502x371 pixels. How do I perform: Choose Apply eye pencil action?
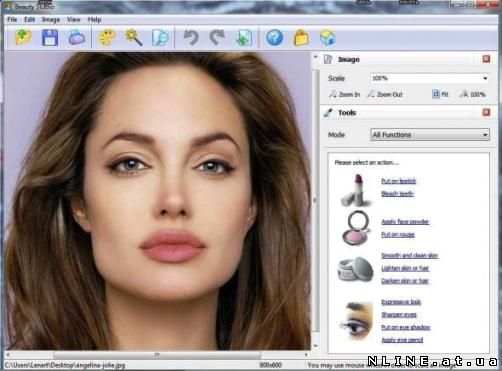(402, 340)
